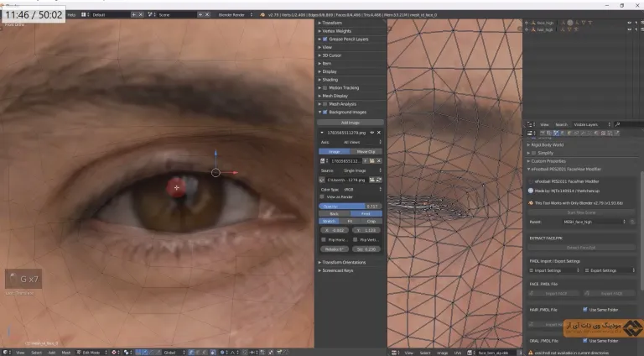
Task: Open the image datablock browse icon
Action: 323,161
